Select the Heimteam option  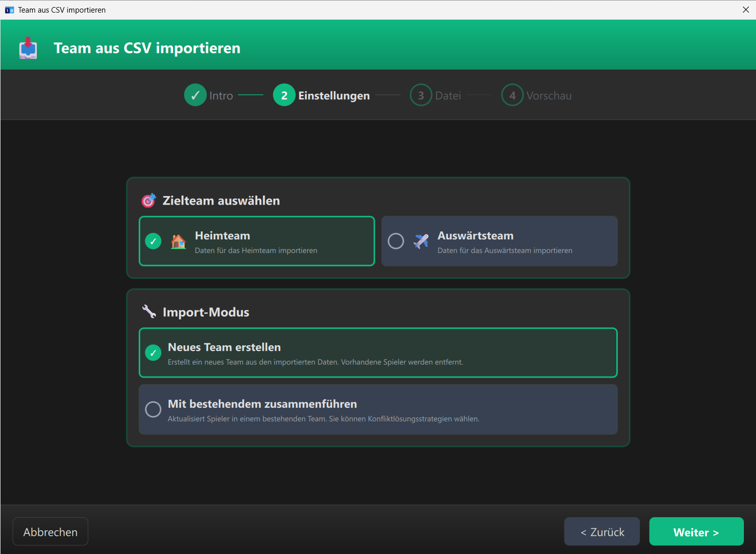(257, 241)
